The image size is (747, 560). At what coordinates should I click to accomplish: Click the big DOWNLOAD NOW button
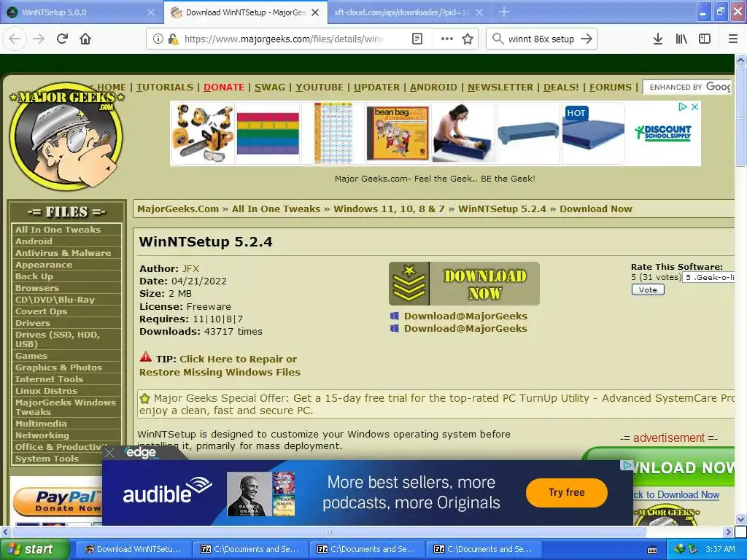point(464,284)
